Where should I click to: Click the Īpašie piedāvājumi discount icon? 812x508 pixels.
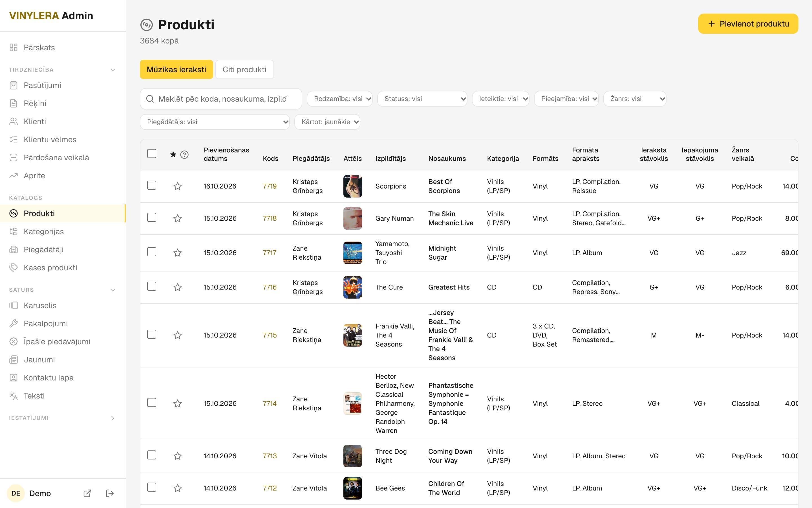point(14,342)
